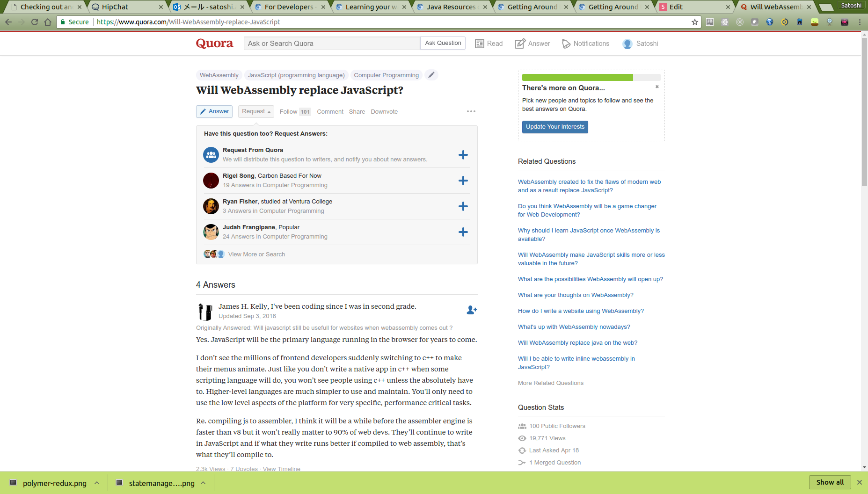This screenshot has height=494, width=868.
Task: Request answer from Ryan Fisher via plus
Action: coord(463,206)
